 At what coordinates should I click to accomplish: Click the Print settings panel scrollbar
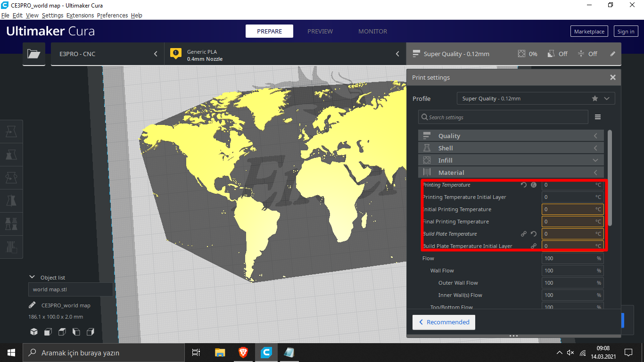coord(610,178)
